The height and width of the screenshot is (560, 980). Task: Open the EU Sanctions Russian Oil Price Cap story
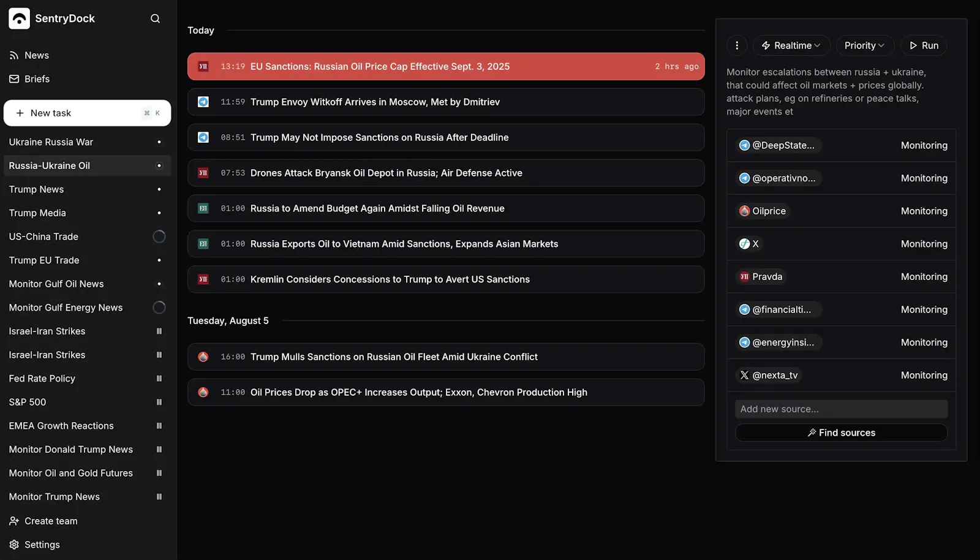tap(446, 66)
